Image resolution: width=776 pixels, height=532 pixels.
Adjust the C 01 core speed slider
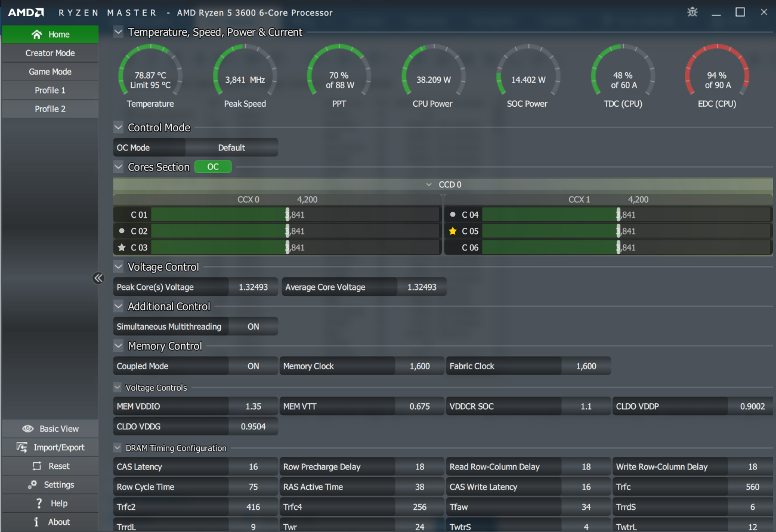(x=287, y=214)
